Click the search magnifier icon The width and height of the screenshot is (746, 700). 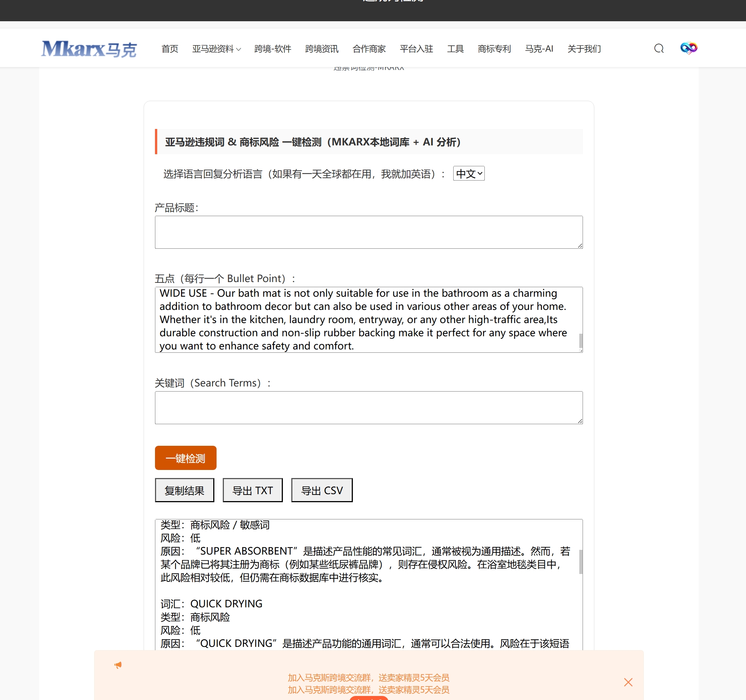click(658, 49)
